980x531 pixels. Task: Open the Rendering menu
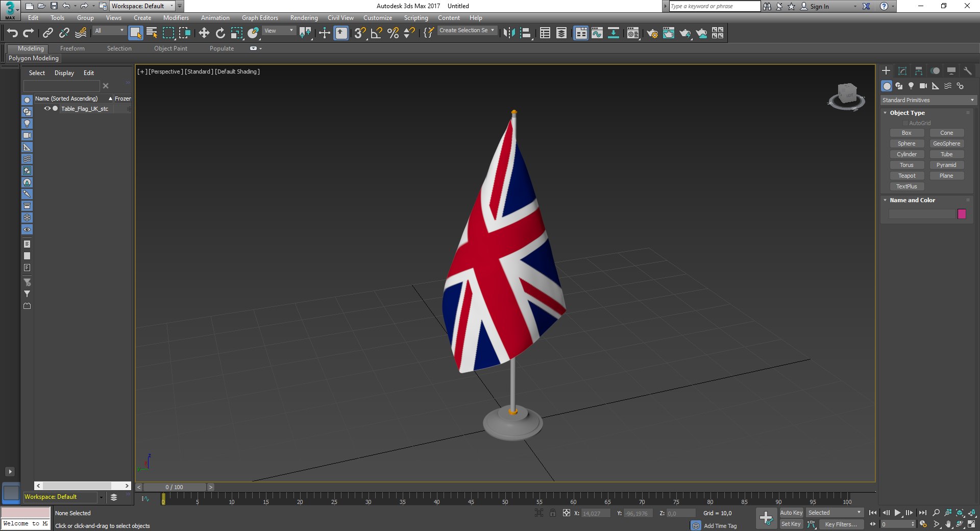click(304, 18)
